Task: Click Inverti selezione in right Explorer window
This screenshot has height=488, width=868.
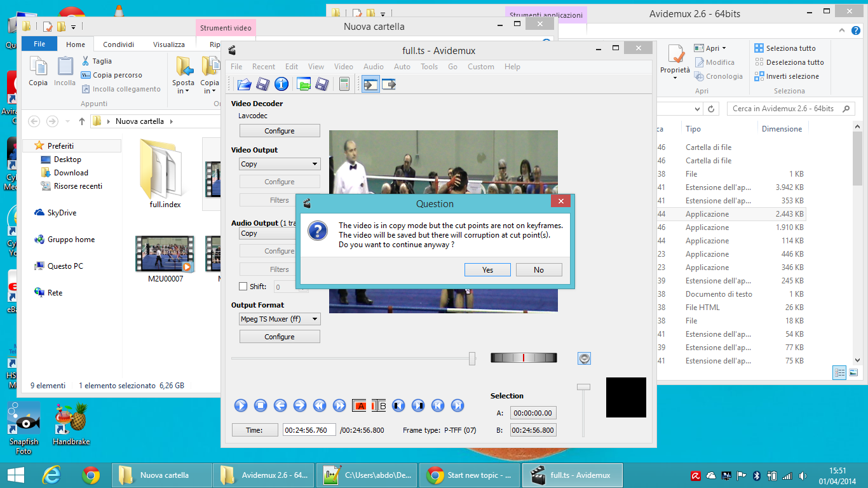Action: click(x=787, y=76)
